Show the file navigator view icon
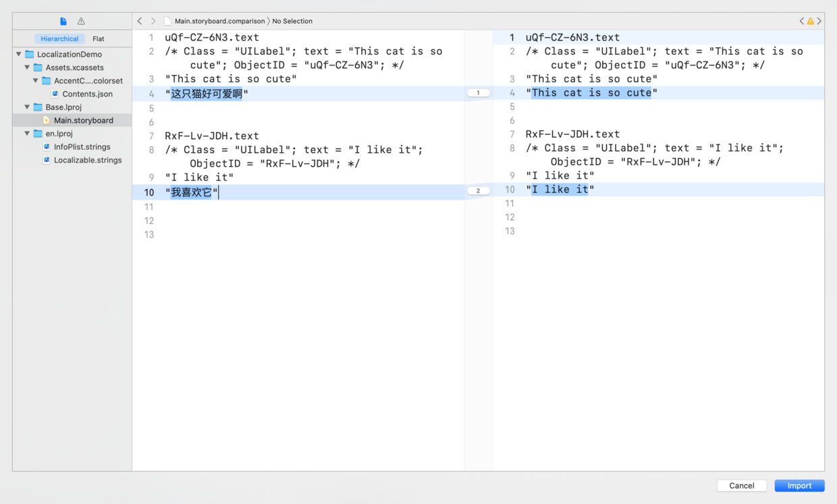The image size is (837, 504). tap(63, 22)
